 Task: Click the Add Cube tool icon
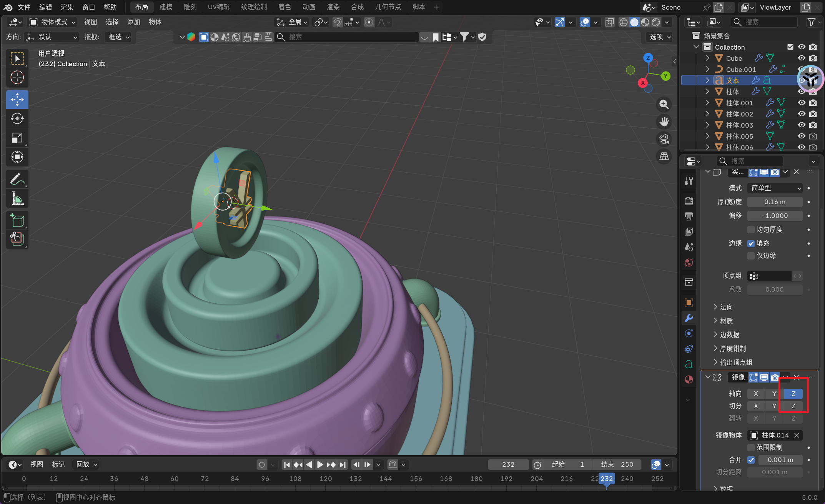tap(17, 221)
